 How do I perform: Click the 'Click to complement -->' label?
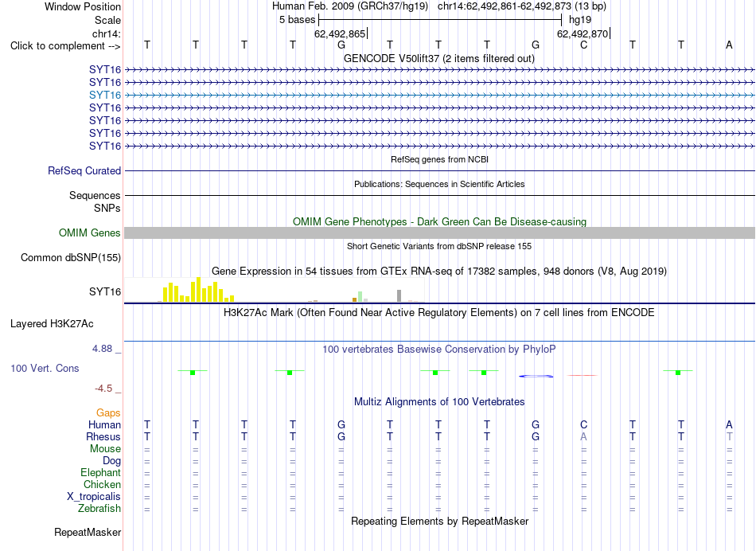coord(65,46)
